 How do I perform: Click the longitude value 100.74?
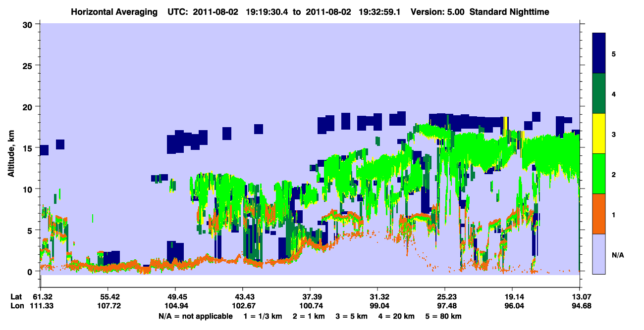(x=310, y=306)
